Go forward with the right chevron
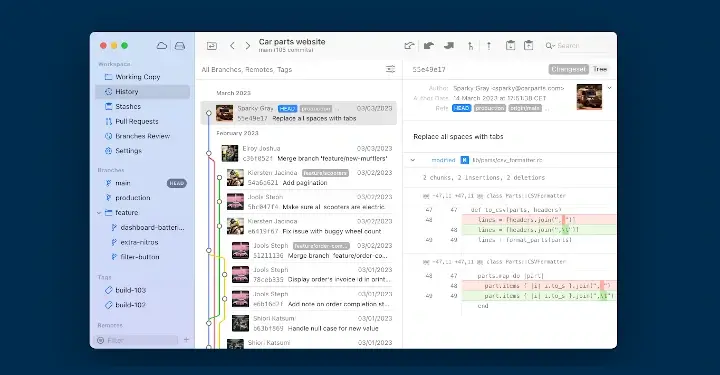Screen dimensions: 720x375 (248, 45)
